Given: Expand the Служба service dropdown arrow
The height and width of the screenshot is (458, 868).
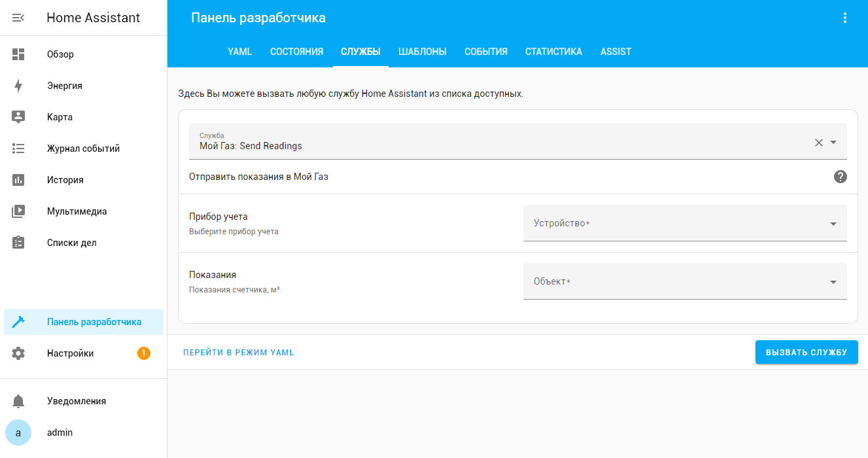Looking at the screenshot, I should point(833,142).
